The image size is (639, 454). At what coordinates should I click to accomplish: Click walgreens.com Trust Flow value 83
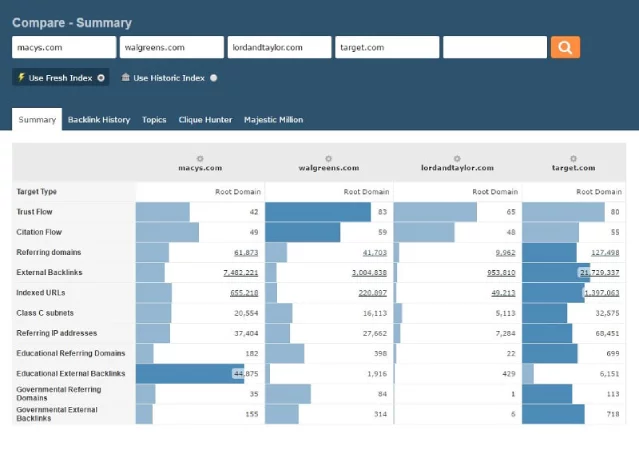pos(382,212)
